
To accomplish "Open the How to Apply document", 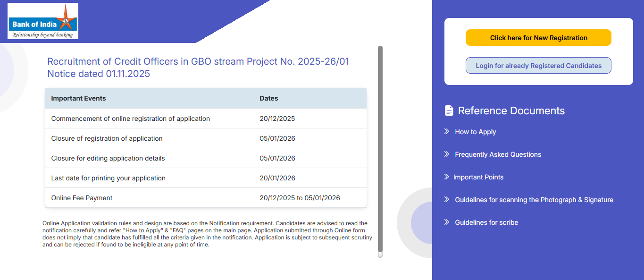I will (x=475, y=132).
